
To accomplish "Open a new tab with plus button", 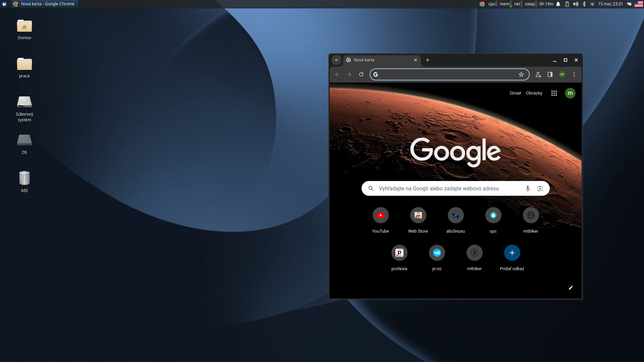I will pyautogui.click(x=428, y=60).
